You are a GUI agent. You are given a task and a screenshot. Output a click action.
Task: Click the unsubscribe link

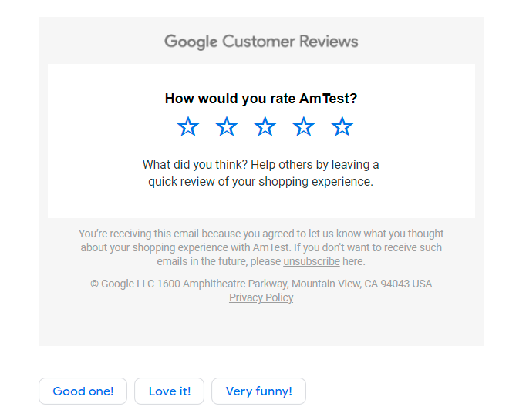311,261
